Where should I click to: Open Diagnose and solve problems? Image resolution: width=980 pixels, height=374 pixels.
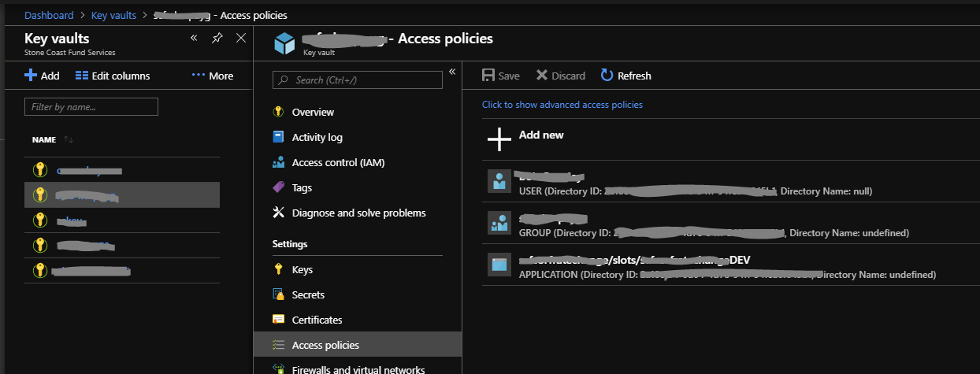click(358, 213)
